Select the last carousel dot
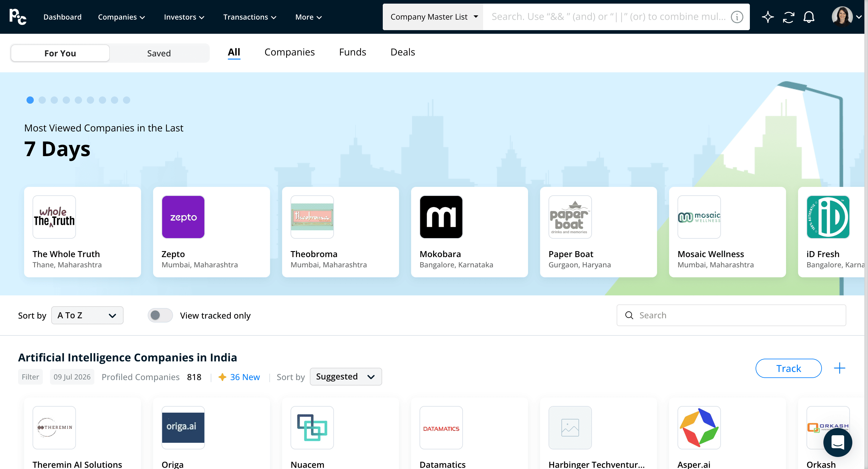The width and height of the screenshot is (868, 469). [126, 100]
